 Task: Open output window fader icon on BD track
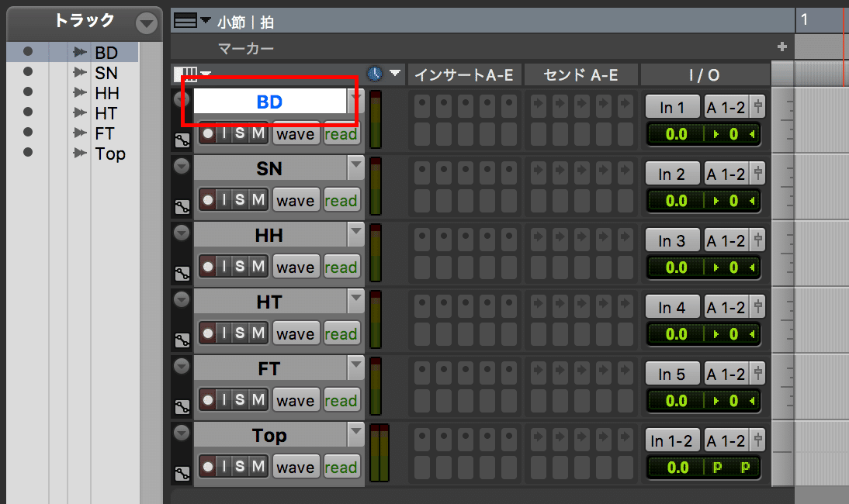coord(758,106)
